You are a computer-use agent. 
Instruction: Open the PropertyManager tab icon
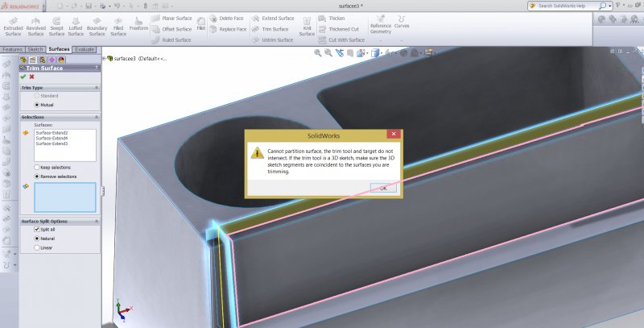click(x=32, y=60)
